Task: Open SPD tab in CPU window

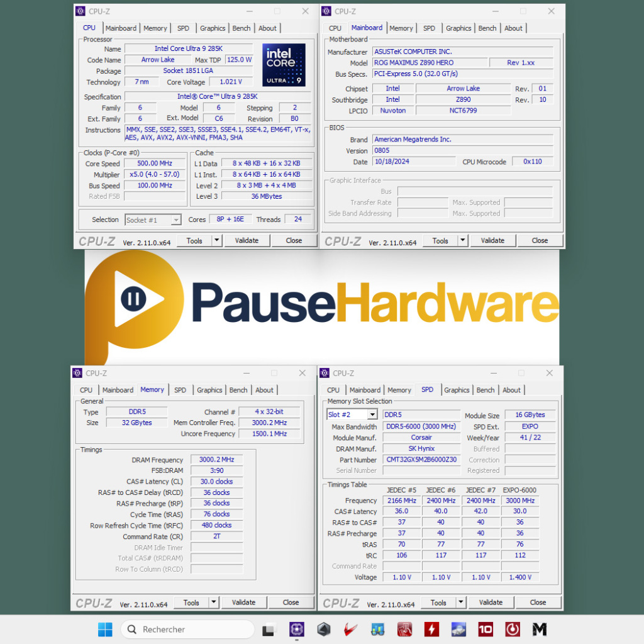Action: click(183, 28)
